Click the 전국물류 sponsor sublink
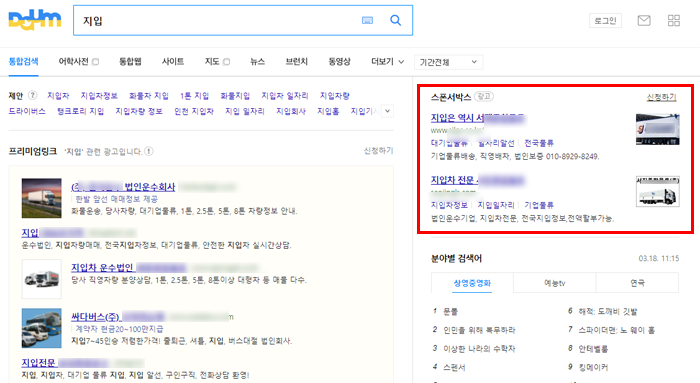The height and width of the screenshot is (383, 700). pos(539,143)
